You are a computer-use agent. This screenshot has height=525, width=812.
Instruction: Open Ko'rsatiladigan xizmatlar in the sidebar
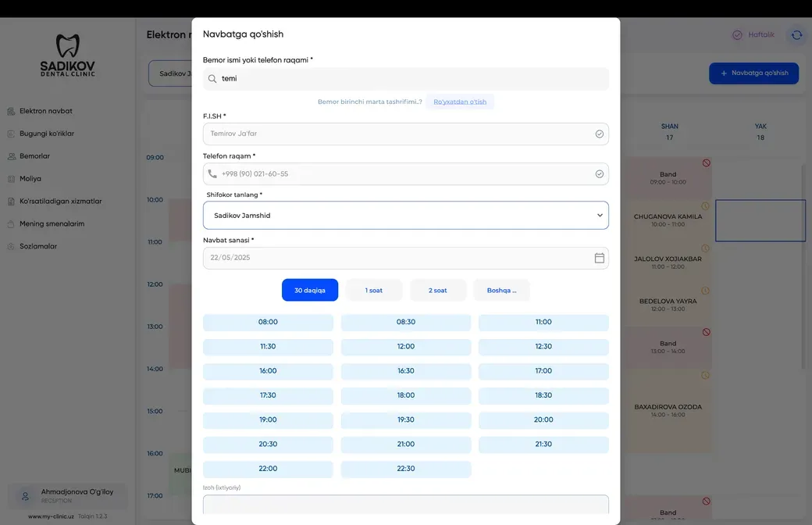(61, 201)
